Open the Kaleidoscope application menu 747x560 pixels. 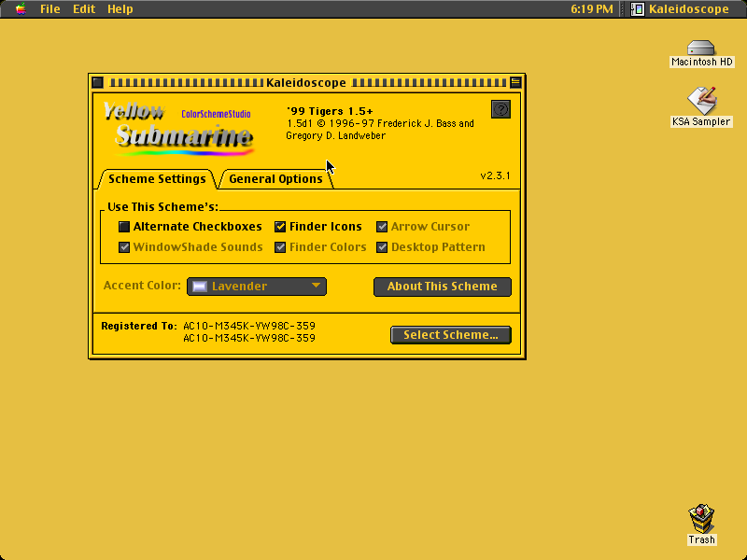click(680, 8)
